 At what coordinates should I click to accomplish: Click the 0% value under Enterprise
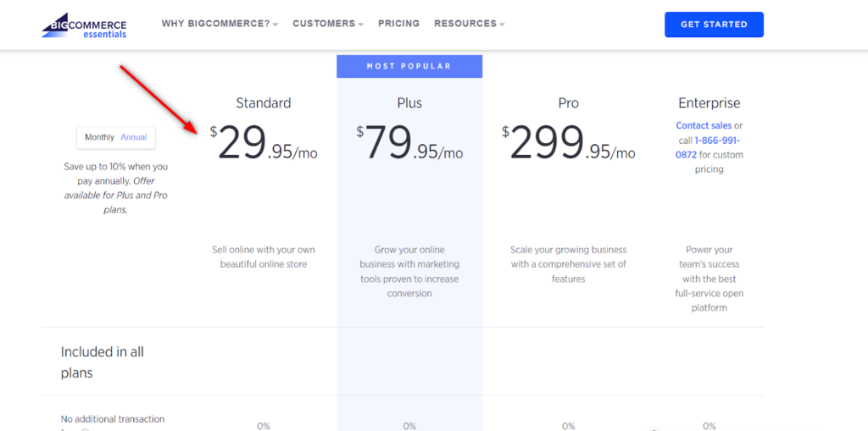point(709,426)
